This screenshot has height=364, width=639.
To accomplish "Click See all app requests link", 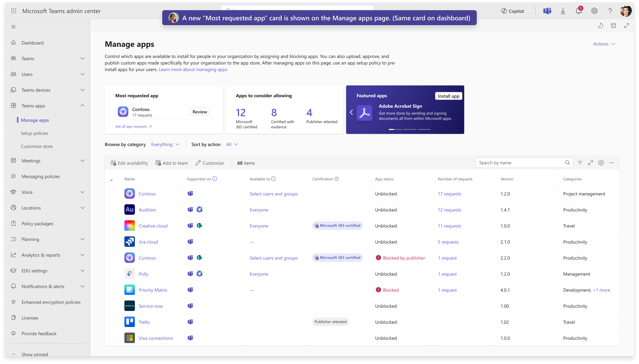I will coord(133,126).
